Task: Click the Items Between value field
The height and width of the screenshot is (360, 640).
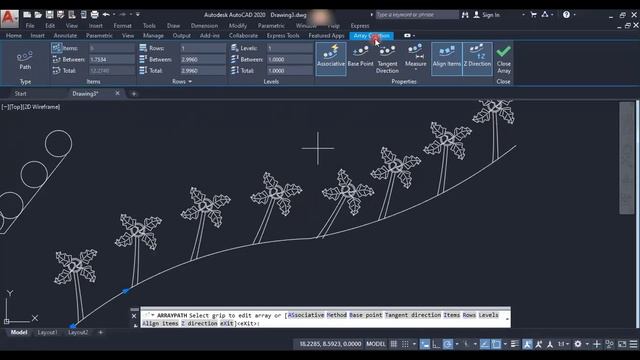Action: click(112, 59)
